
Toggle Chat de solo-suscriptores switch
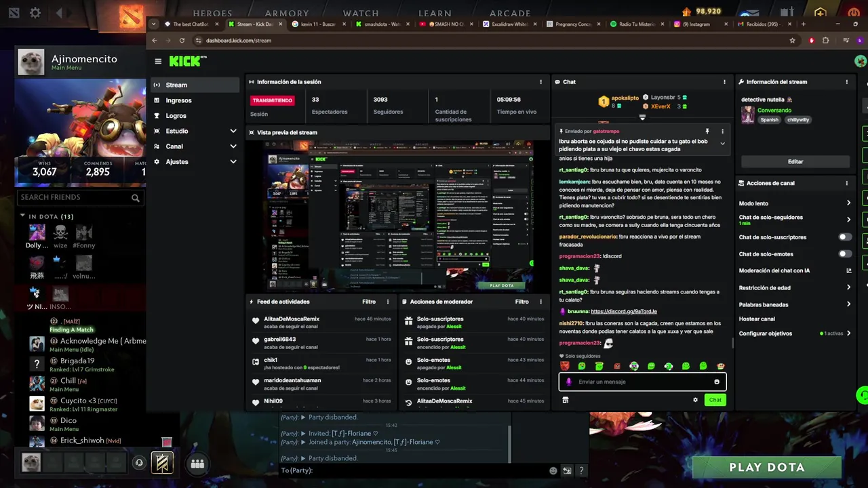(x=845, y=237)
